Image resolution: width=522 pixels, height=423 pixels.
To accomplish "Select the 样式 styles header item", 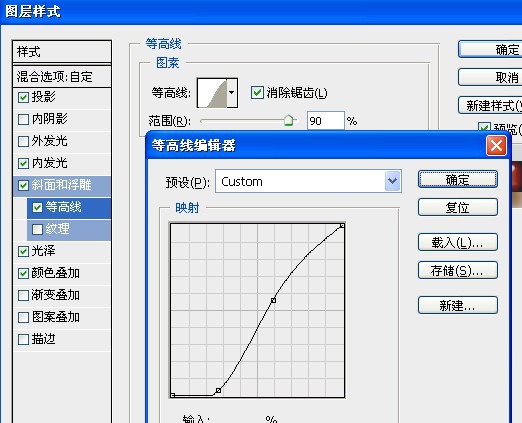I will pos(62,52).
